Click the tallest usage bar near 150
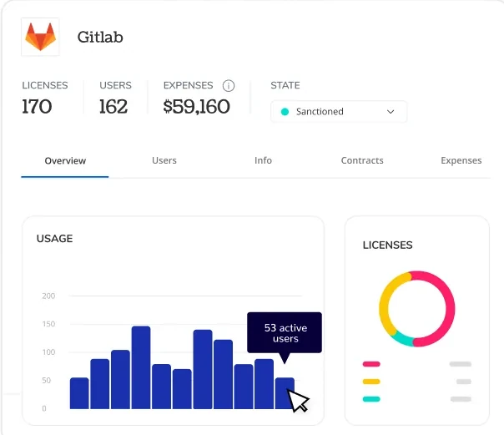504x435 pixels. pos(141,367)
